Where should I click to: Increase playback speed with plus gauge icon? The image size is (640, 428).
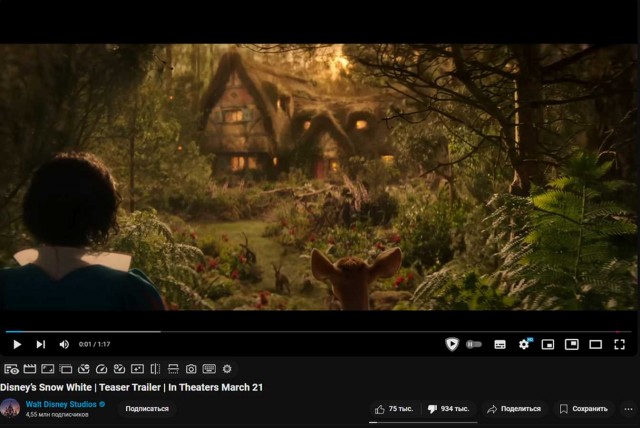coord(119,369)
